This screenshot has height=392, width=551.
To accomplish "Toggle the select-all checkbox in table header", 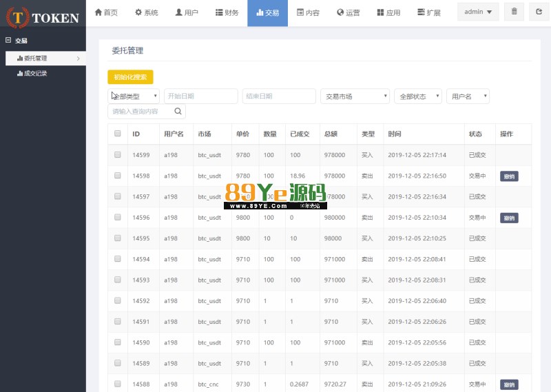I will pos(118,133).
